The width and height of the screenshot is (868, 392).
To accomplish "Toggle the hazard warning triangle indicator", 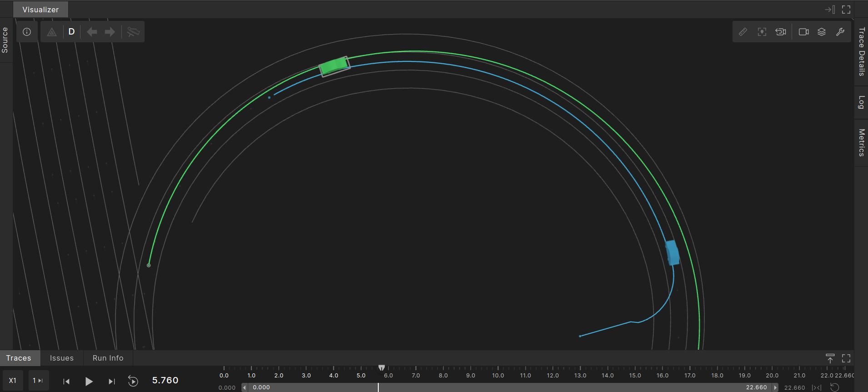I will [x=52, y=32].
